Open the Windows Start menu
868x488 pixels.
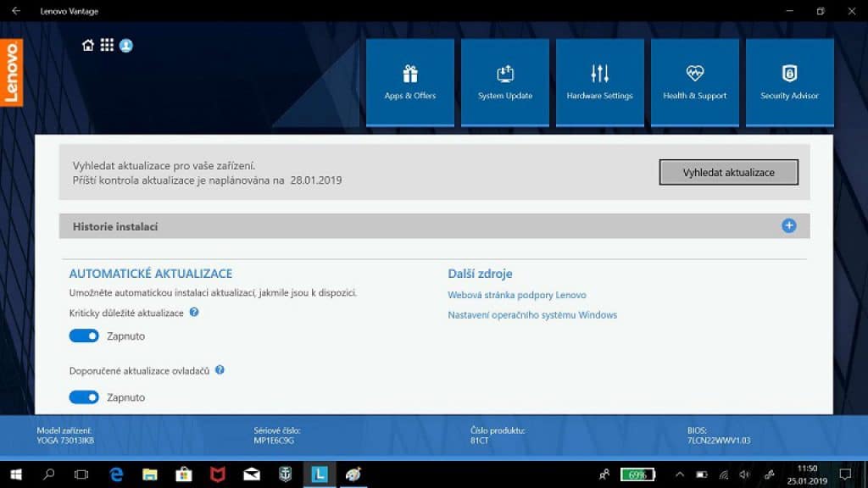pos(16,474)
